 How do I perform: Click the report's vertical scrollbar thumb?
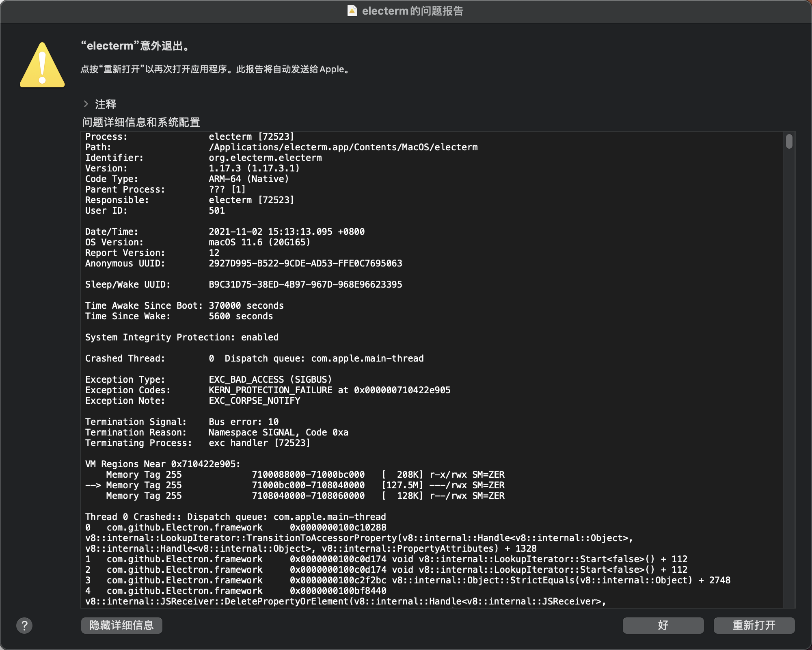pyautogui.click(x=789, y=141)
